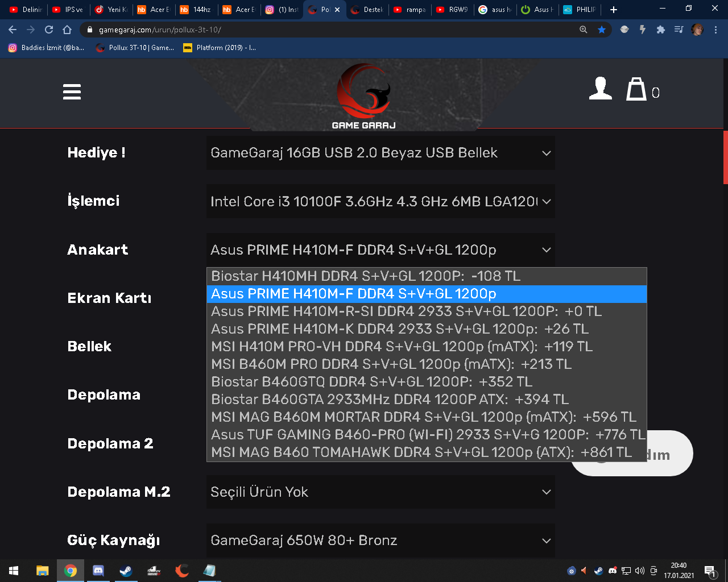Switch to the PHILIP tab
728x582 pixels.
coord(580,10)
